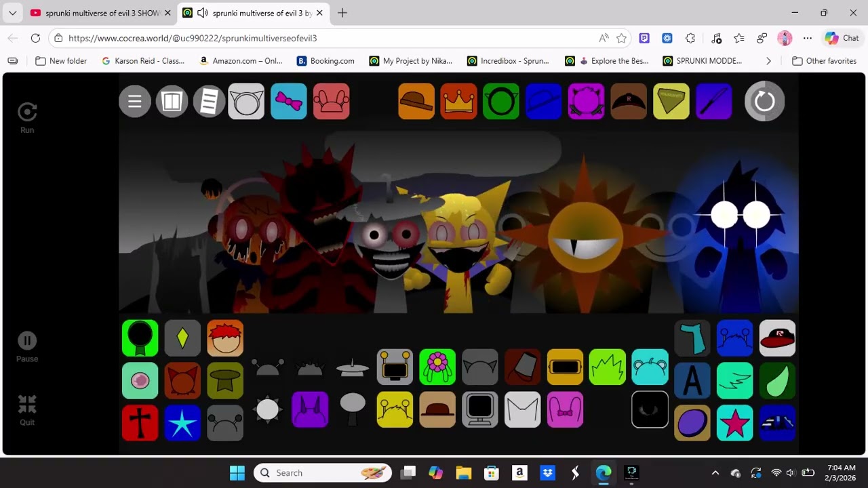Viewport: 868px width, 488px height.
Task: Pick the yellow shield-shaped icon
Action: pyautogui.click(x=671, y=102)
